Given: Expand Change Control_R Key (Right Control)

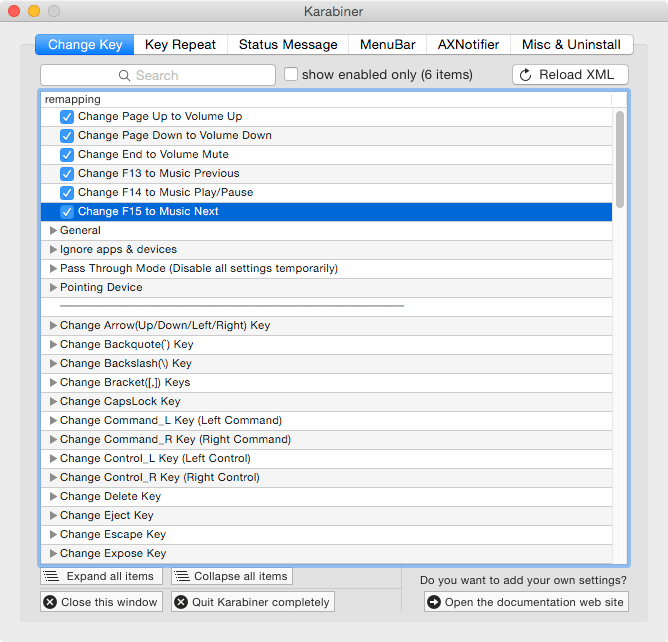Looking at the screenshot, I should point(53,478).
